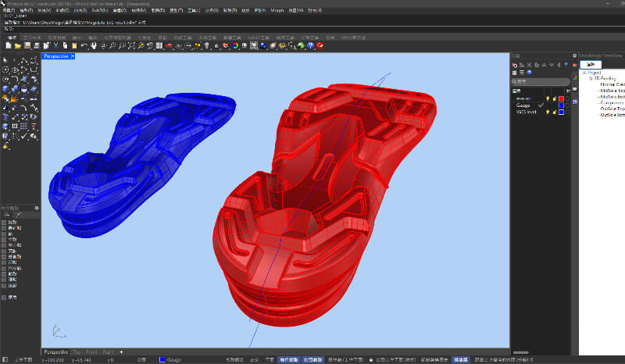The height and width of the screenshot is (364, 625).
Task: Click the Open file folder icon
Action: [18, 47]
